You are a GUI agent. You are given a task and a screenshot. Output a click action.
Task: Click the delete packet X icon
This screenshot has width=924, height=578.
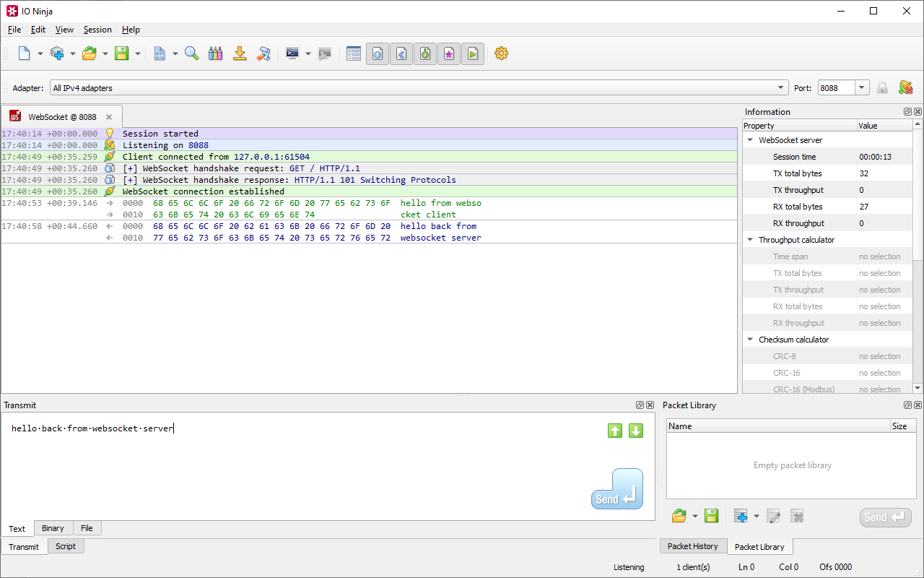pos(797,516)
